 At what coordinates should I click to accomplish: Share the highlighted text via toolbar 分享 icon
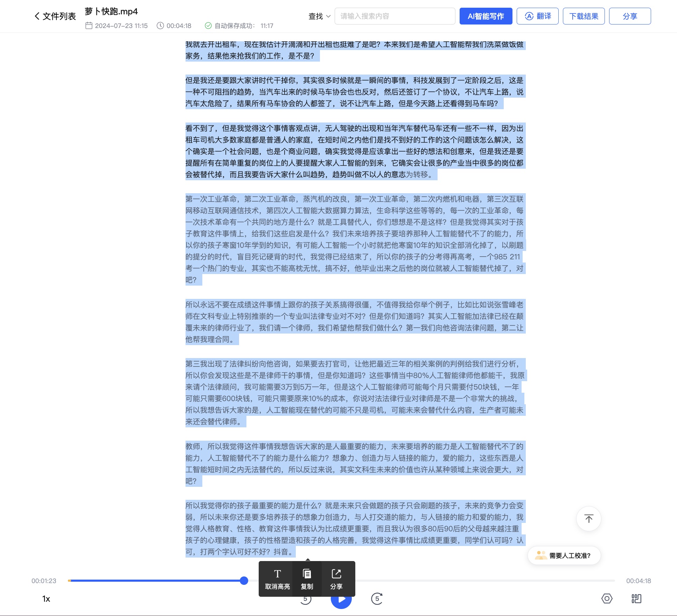tap(336, 579)
